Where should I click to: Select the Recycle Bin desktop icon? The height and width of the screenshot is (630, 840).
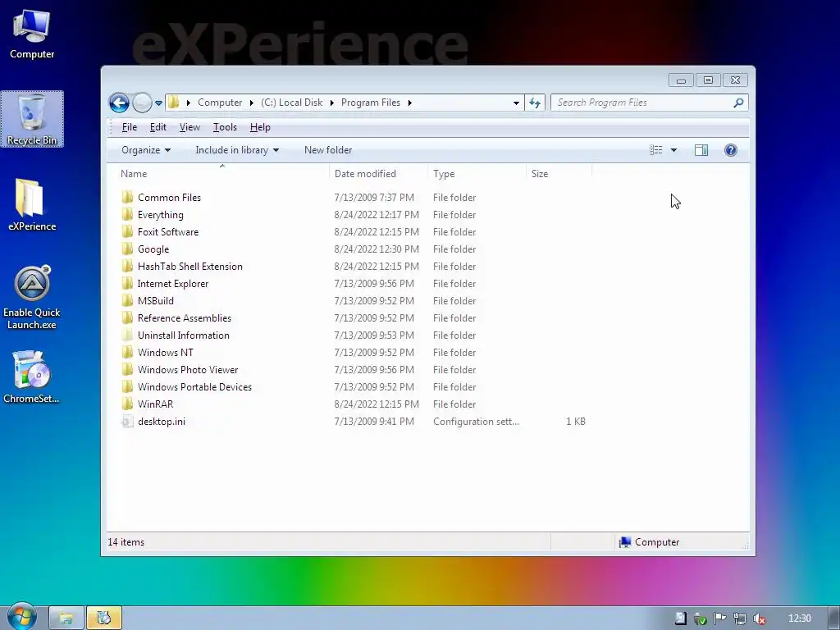click(x=32, y=119)
